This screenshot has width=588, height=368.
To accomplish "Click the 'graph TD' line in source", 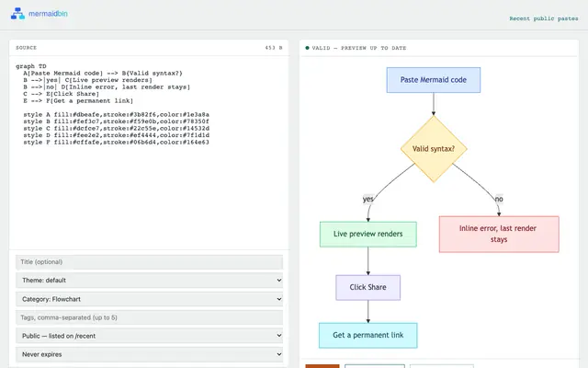I will 31,66.
